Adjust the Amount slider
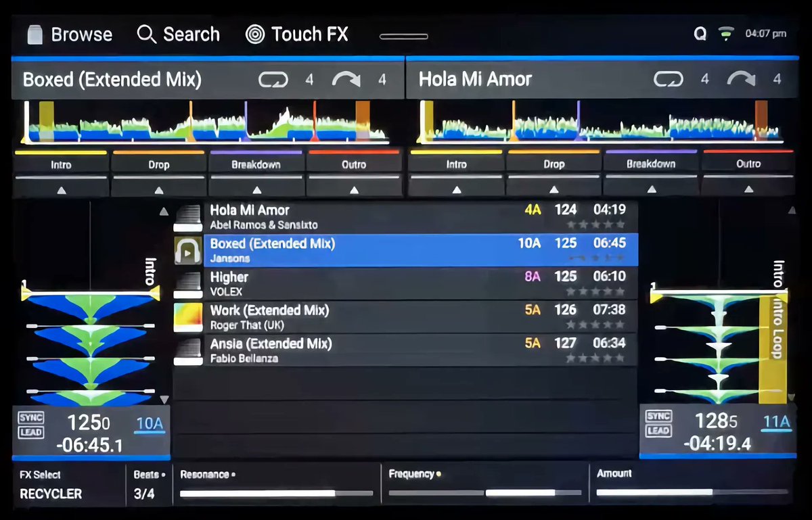The image size is (812, 520). coord(692,492)
